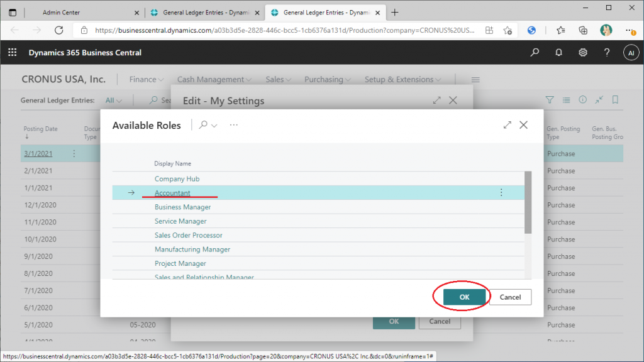Expand the Available Roles dialog to full size
The height and width of the screenshot is (362, 644).
click(x=508, y=125)
